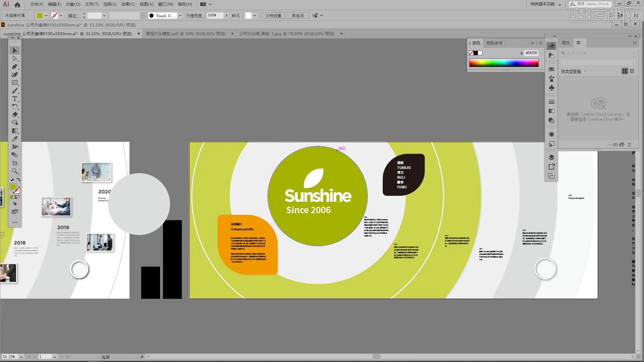This screenshot has height=362, width=644.
Task: Select the Zoom tool
Action: 15,171
